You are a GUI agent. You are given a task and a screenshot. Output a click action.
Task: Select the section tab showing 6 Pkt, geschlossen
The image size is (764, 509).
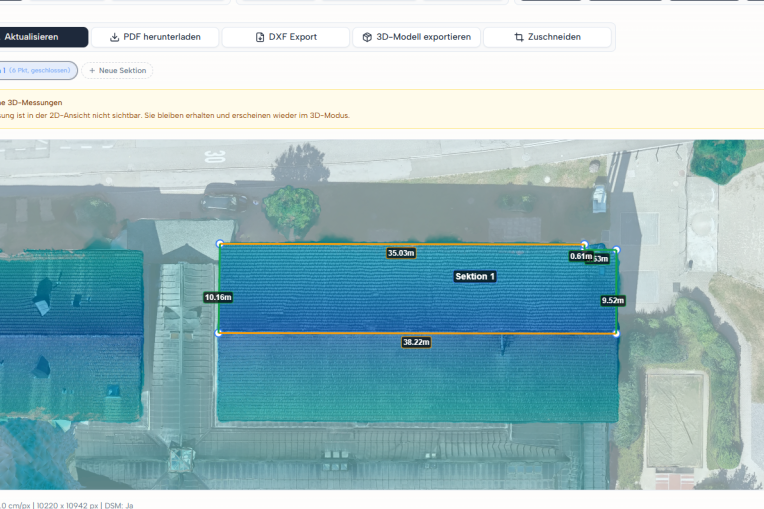click(x=38, y=71)
